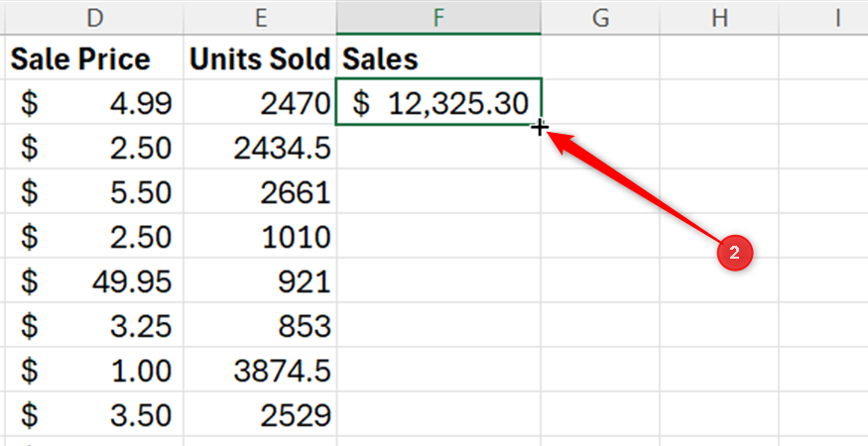Select column E header
Image resolution: width=868 pixels, height=446 pixels.
click(260, 18)
